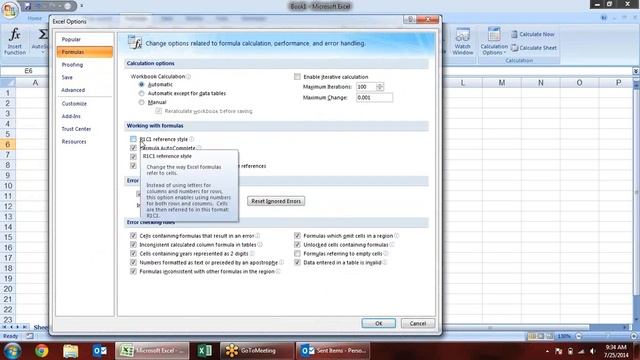Click the Office button in Excel

click(9, 9)
